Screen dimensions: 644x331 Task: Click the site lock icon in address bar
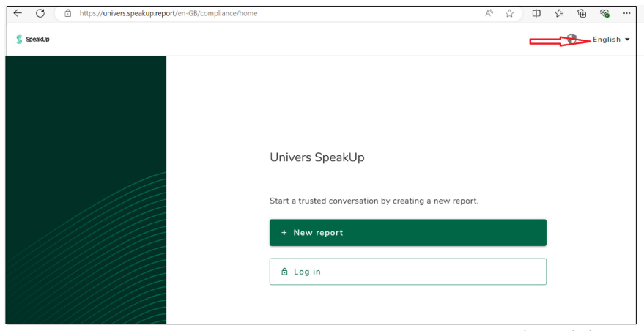tap(67, 13)
